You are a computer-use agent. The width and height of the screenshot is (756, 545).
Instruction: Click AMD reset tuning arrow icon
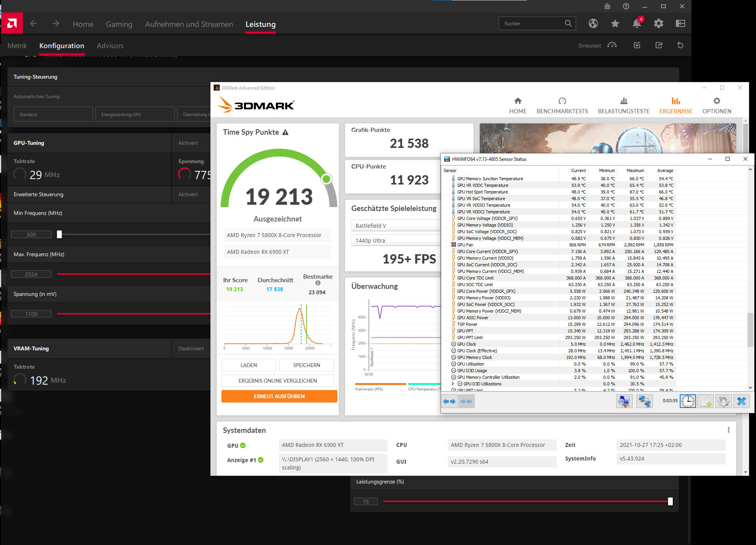pyautogui.click(x=680, y=45)
